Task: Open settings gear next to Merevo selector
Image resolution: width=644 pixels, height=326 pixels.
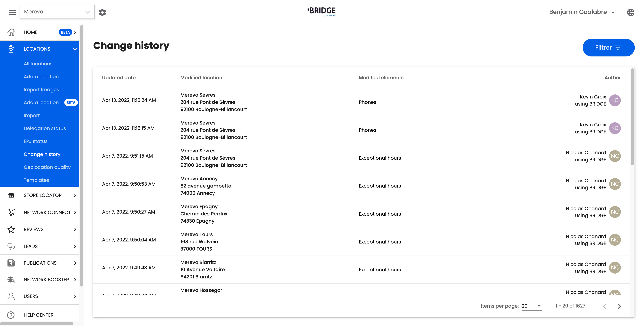Action: coord(102,12)
